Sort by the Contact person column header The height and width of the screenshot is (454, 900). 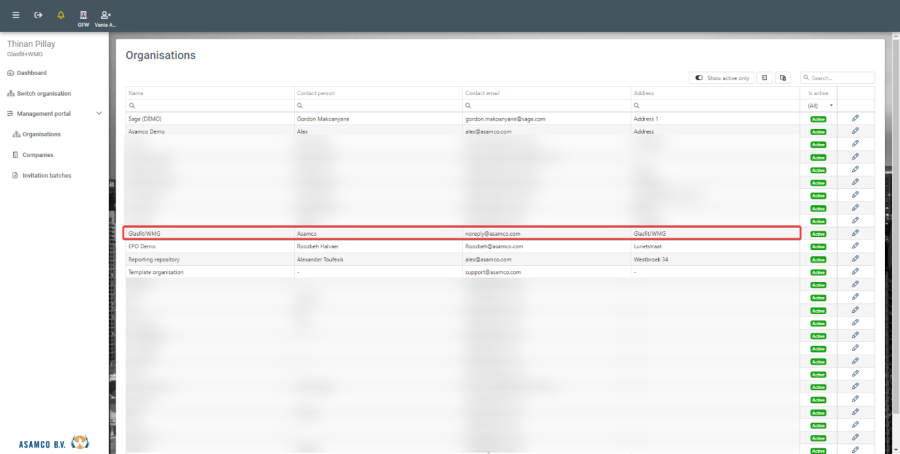316,93
